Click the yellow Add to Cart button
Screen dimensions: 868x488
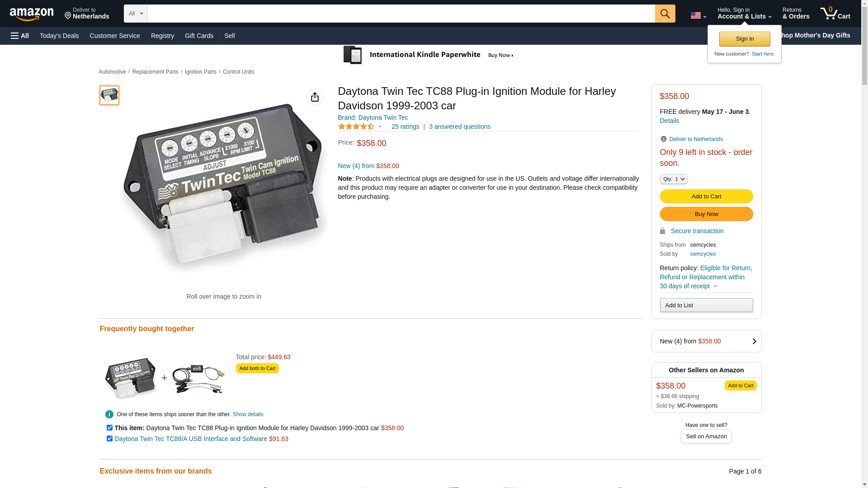[706, 197]
